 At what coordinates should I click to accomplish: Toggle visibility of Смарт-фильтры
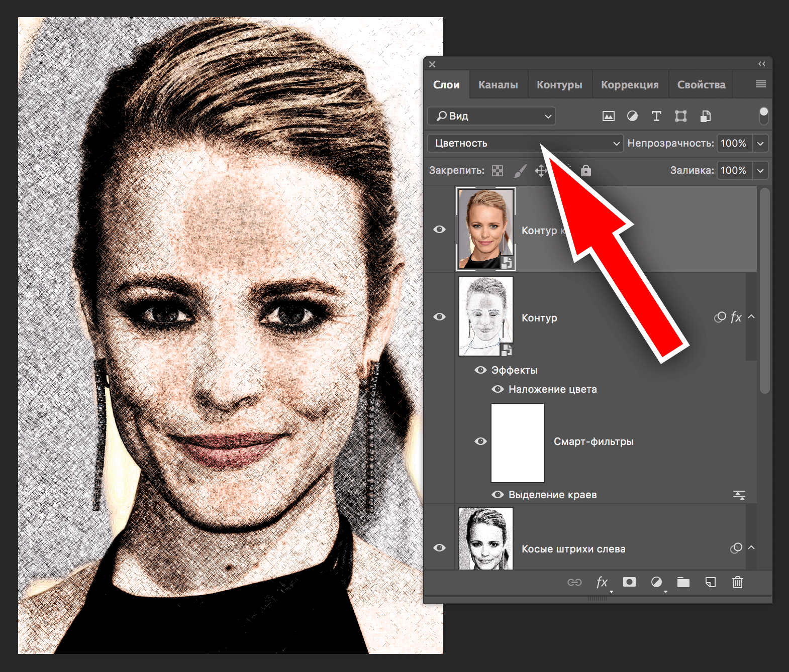[x=480, y=441]
